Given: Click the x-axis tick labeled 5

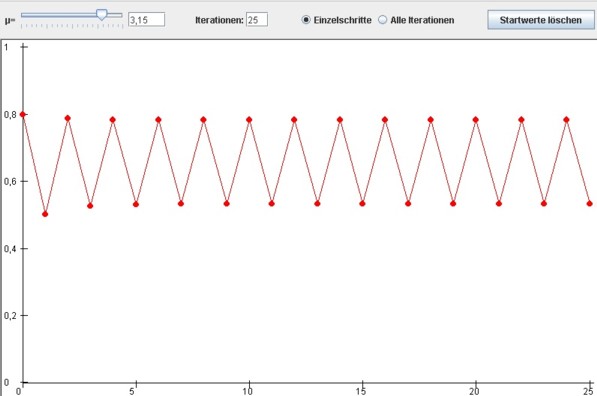Looking at the screenshot, I should (x=132, y=391).
